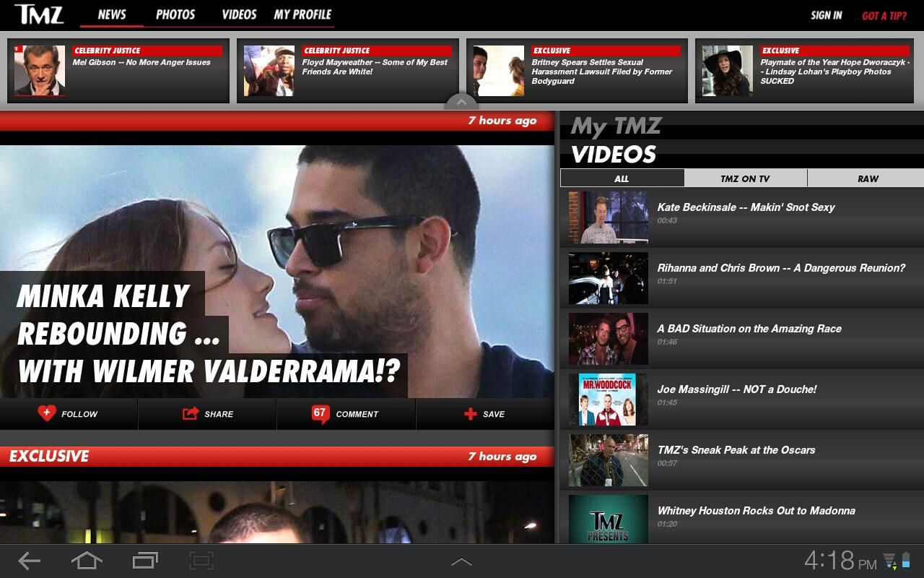Click the Got a Tip? link
Image resolution: width=924 pixels, height=578 pixels.
pyautogui.click(x=884, y=16)
